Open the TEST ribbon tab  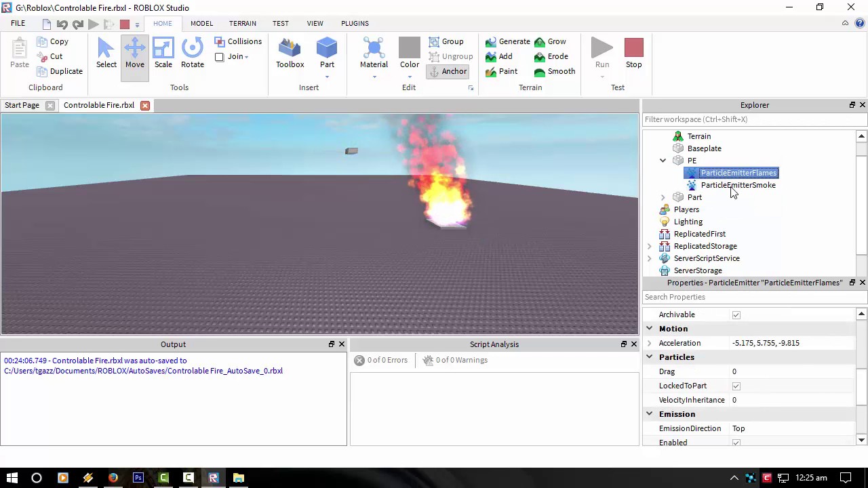(x=280, y=23)
